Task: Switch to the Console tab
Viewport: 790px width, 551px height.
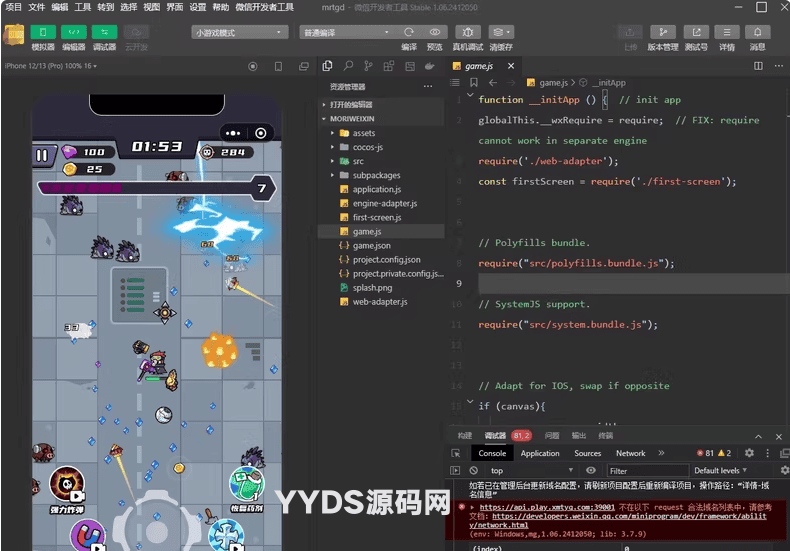Action: click(x=492, y=453)
